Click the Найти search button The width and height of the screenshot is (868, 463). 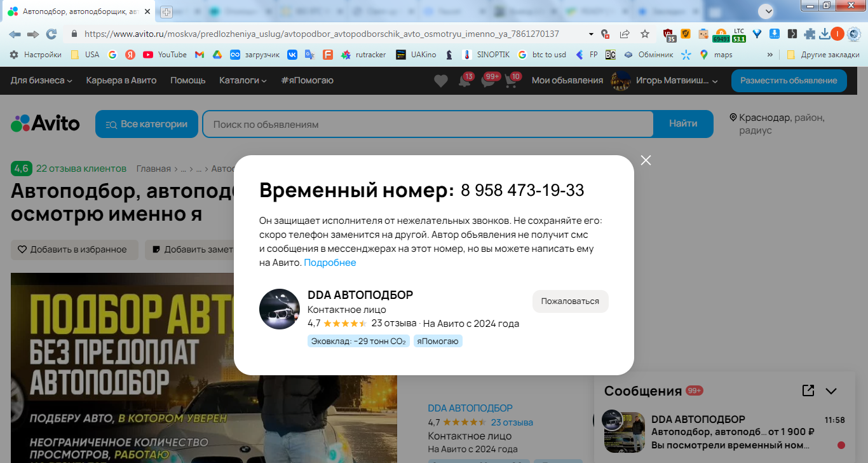(683, 124)
